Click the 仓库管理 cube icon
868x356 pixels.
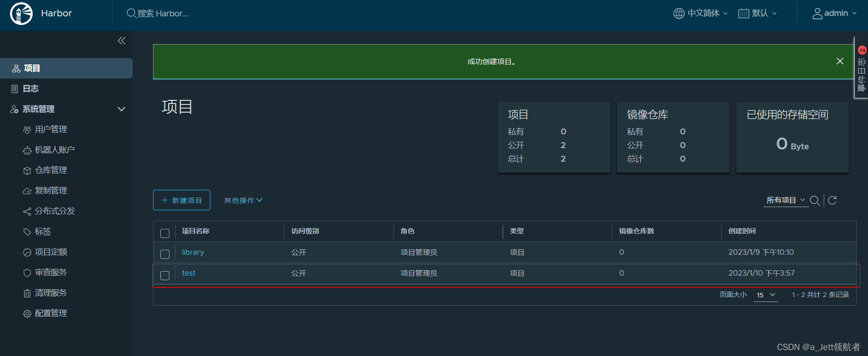[27, 171]
